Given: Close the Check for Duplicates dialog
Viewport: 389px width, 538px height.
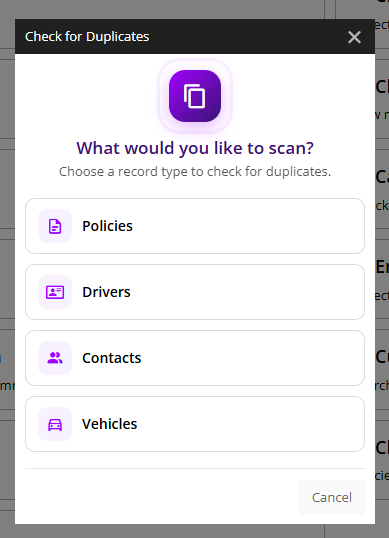Looking at the screenshot, I should pyautogui.click(x=354, y=37).
